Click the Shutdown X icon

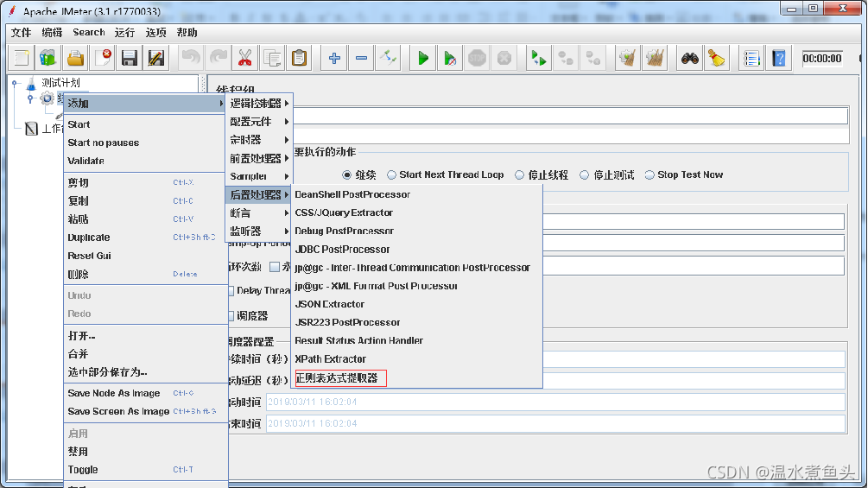tap(504, 58)
